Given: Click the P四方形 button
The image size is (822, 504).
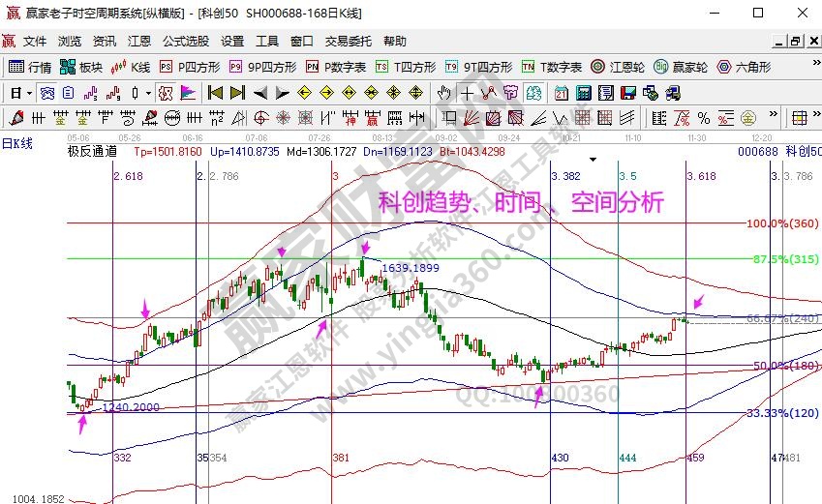Looking at the screenshot, I should tap(191, 68).
